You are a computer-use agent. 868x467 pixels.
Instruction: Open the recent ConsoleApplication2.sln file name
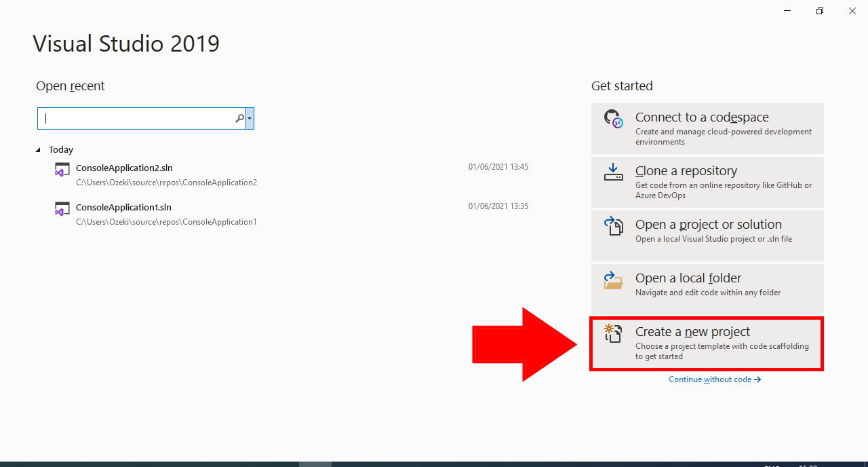pos(124,168)
